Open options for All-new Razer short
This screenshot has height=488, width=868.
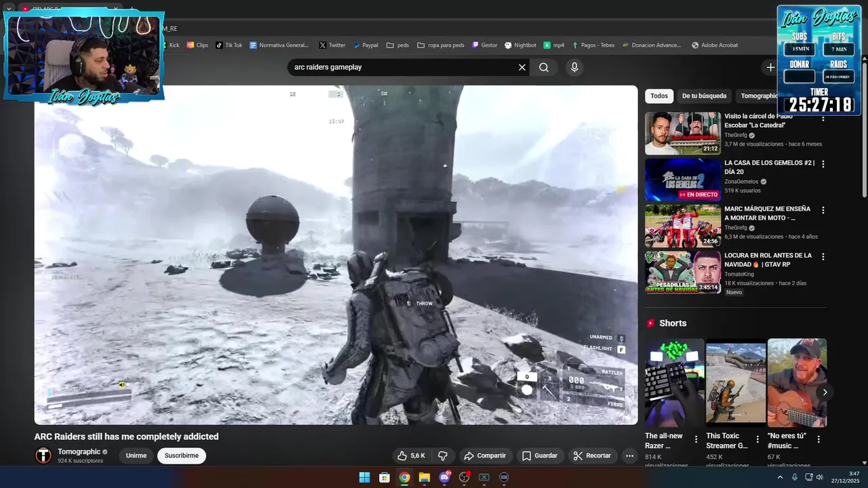coord(696,439)
